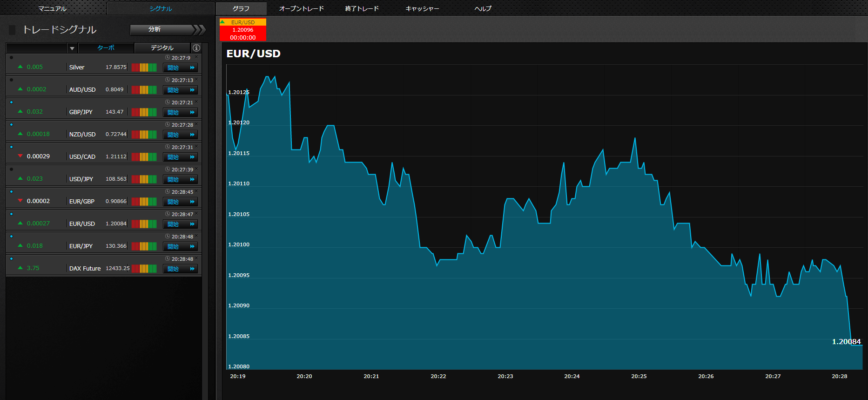
Task: Open the signal info icon beside デジタル
Action: click(196, 48)
